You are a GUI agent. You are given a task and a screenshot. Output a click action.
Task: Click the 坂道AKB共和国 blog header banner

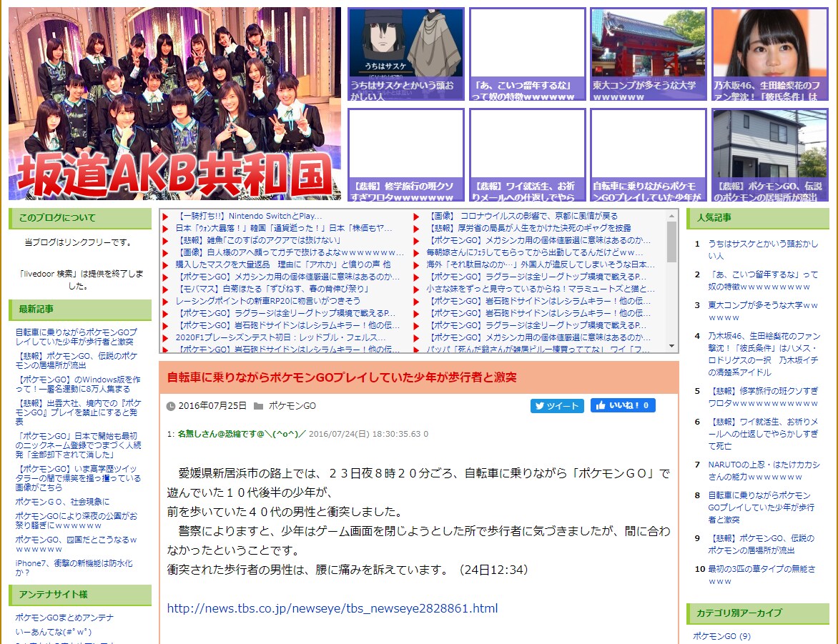click(x=174, y=104)
